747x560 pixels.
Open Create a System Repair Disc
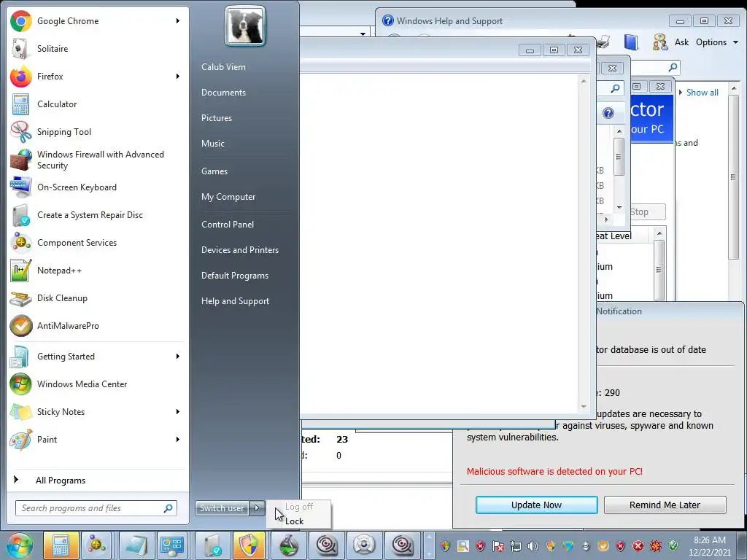click(98, 215)
